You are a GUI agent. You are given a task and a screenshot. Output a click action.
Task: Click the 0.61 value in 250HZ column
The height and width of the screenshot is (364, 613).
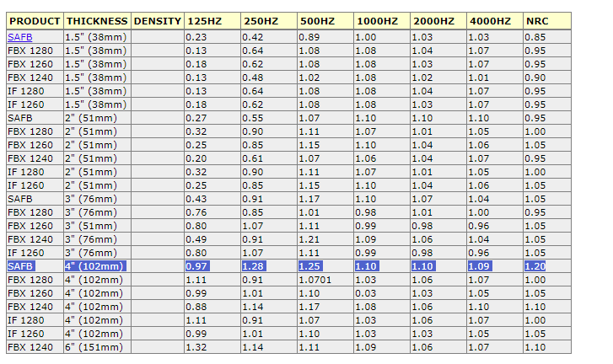click(253, 158)
